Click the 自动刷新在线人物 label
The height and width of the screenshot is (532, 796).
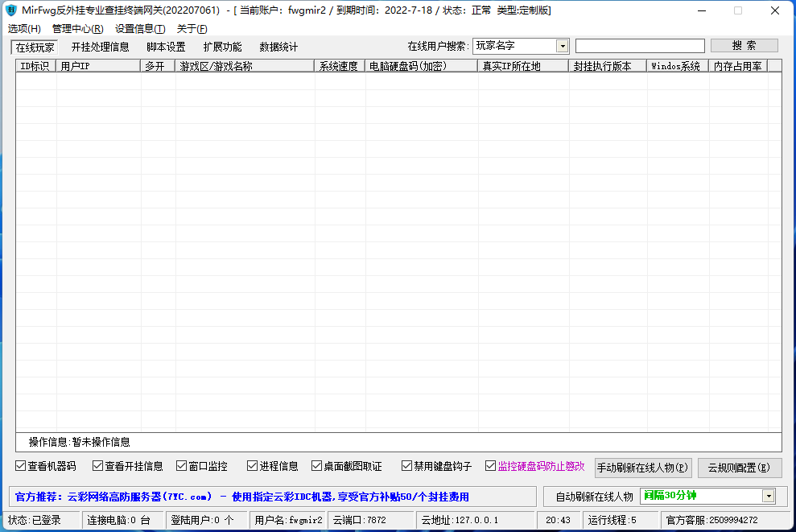595,497
